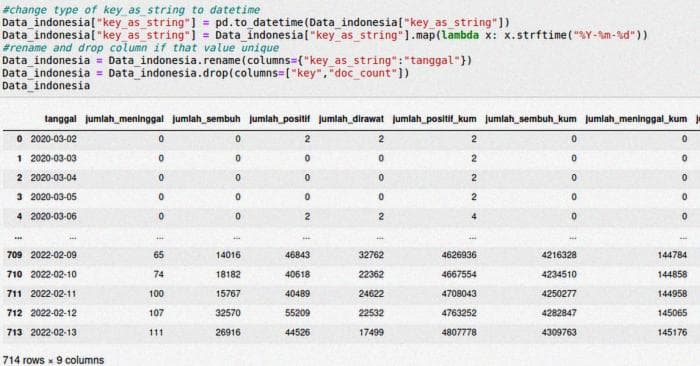Click the value 18182 in jumlah_sembuh
The height and width of the screenshot is (366, 700).
point(228,274)
